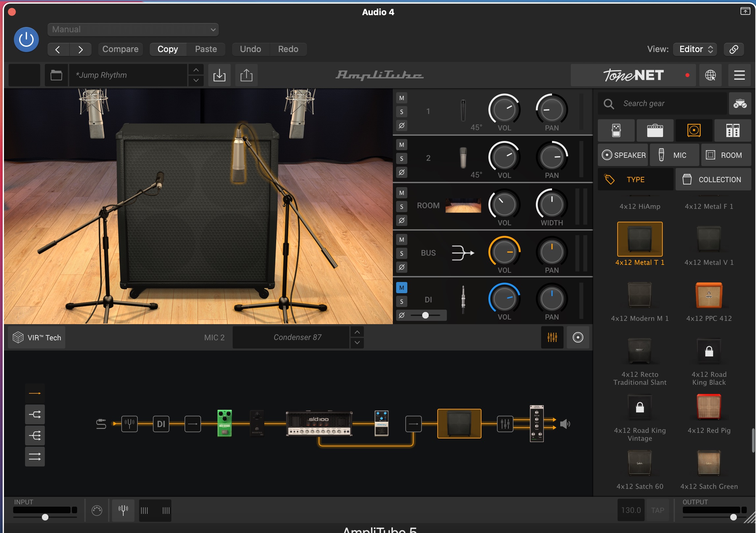Switch to the SPEAKER tab
Viewport: 756px width, 533px height.
coord(623,155)
